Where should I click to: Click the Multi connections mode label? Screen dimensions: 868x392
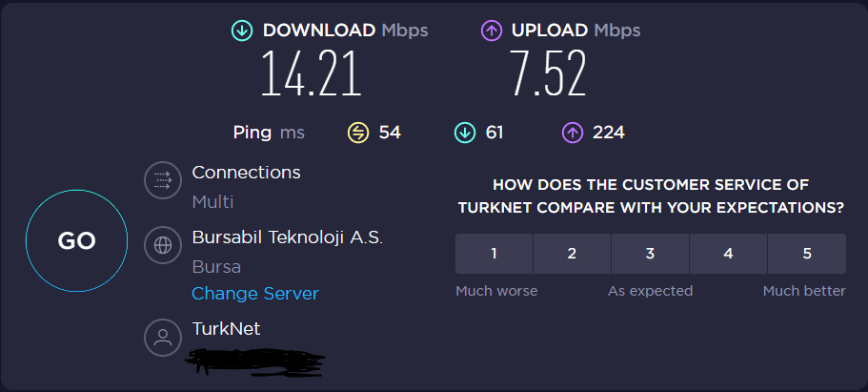[x=212, y=201]
